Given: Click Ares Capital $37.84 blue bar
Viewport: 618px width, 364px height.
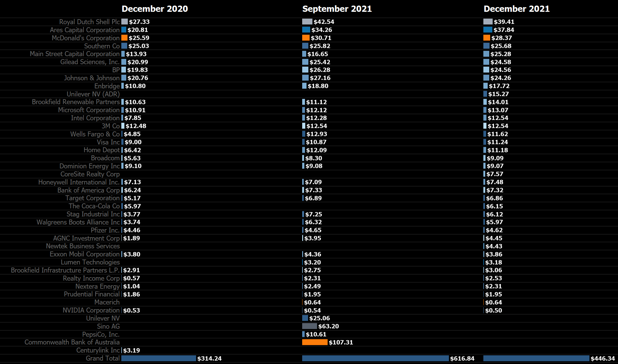Looking at the screenshot, I should (x=488, y=30).
